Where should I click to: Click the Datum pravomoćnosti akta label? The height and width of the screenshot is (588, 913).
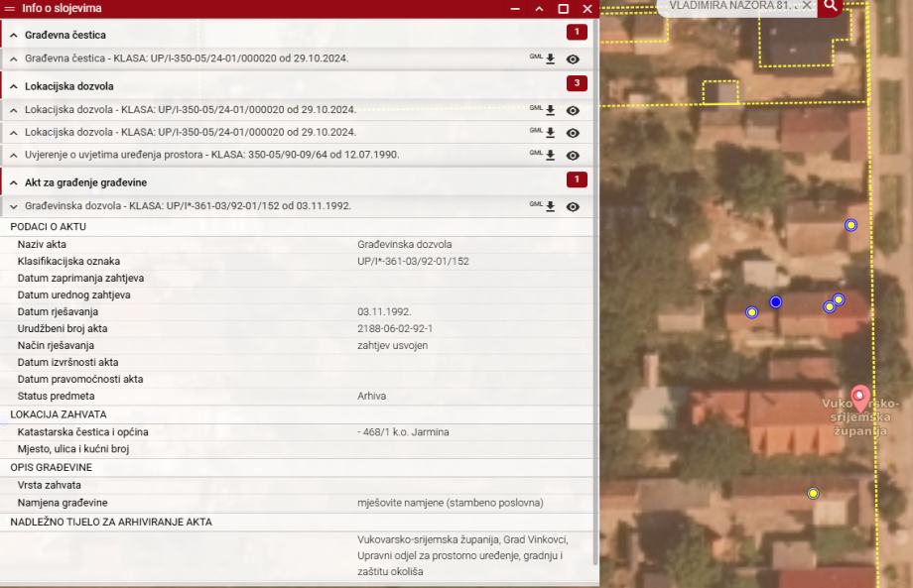(x=79, y=379)
